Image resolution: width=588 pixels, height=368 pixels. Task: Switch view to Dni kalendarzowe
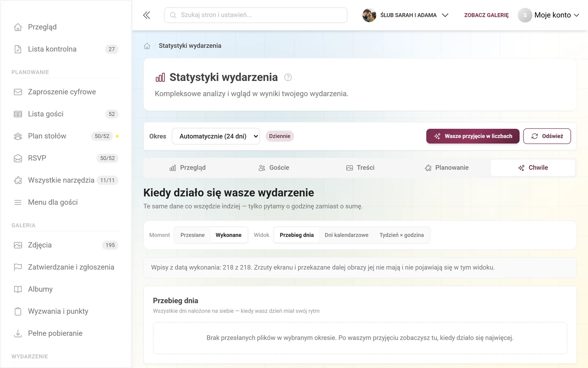tap(347, 235)
